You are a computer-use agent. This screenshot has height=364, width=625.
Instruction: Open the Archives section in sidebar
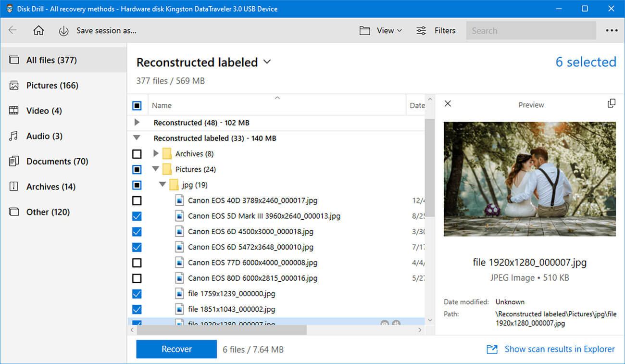click(46, 187)
